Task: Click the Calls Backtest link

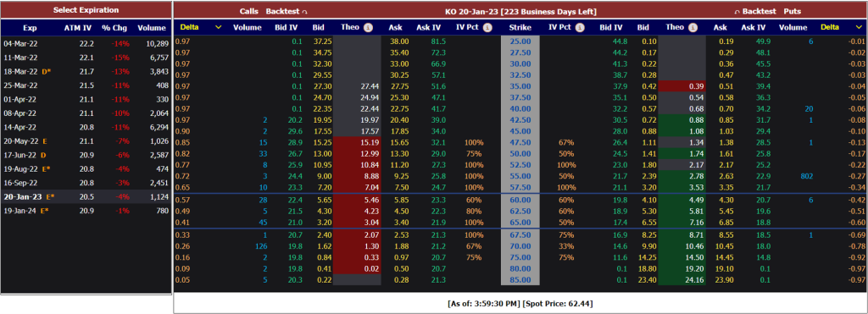Action: (x=282, y=12)
